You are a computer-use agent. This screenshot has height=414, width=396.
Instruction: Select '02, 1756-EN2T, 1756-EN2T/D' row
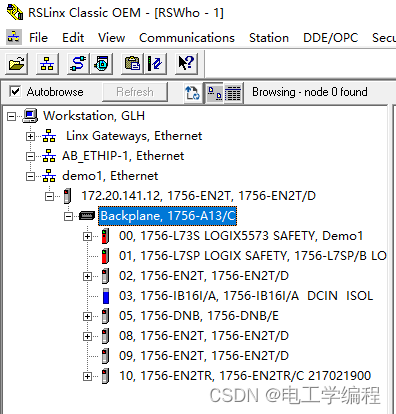(204, 276)
